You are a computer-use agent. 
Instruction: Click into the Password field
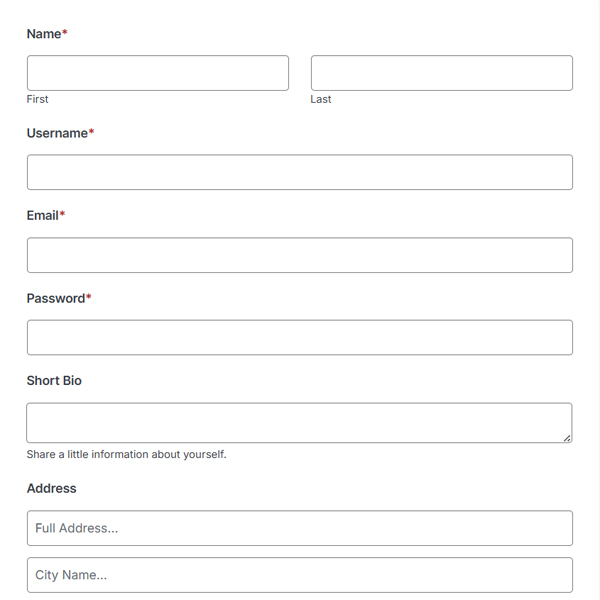299,337
